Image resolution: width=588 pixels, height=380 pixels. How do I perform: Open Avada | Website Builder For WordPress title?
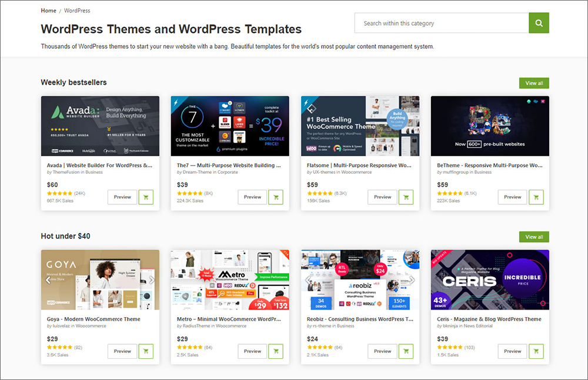pos(99,165)
